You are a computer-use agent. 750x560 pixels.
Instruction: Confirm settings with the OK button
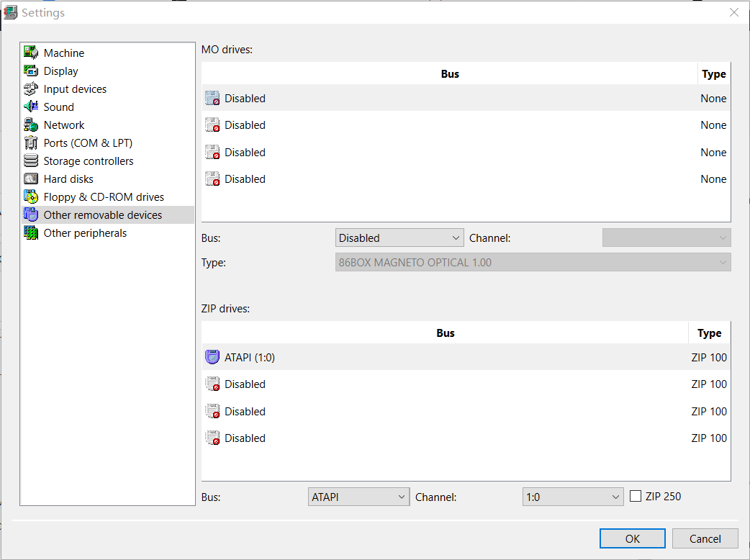[x=632, y=538]
